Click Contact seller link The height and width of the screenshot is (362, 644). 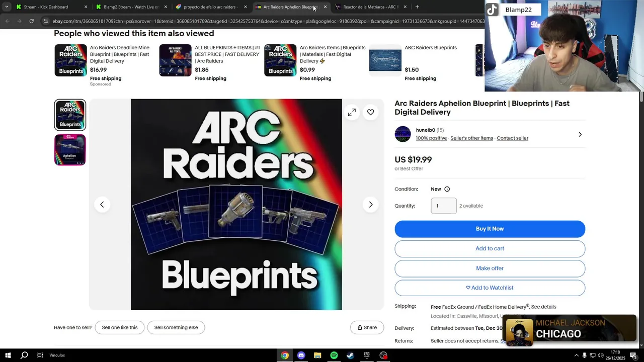[512, 138]
